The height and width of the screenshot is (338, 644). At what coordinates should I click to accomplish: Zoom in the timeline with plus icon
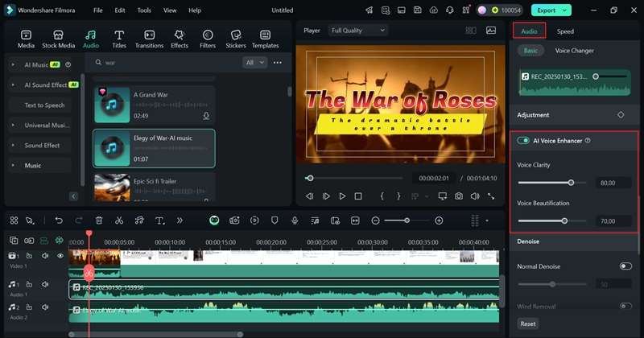pyautogui.click(x=439, y=221)
